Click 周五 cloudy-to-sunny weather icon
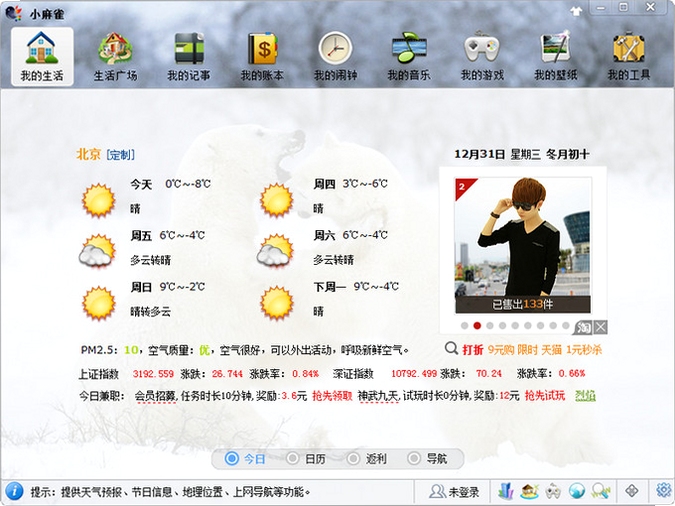675x506 pixels. (x=97, y=251)
